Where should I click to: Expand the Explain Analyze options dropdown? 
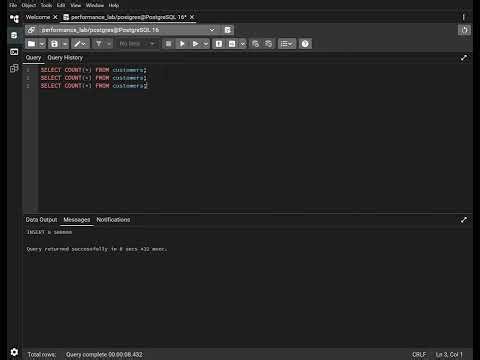click(243, 44)
